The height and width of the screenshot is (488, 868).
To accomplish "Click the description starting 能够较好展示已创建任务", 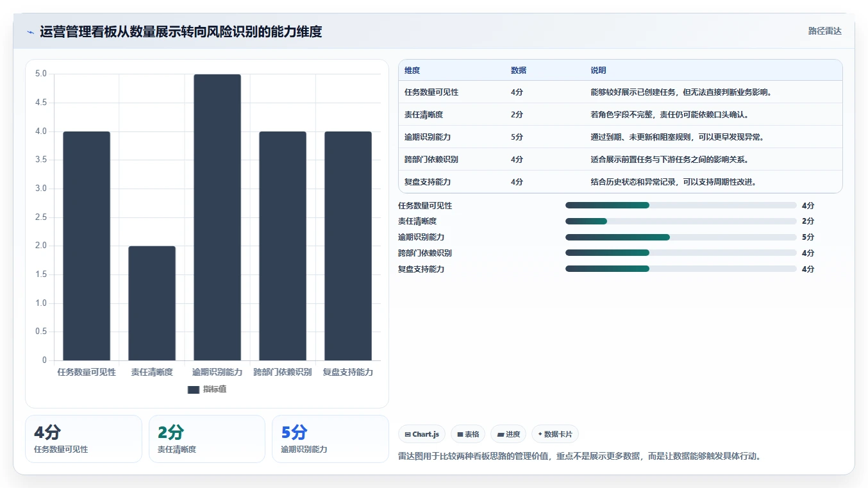I will click(681, 92).
